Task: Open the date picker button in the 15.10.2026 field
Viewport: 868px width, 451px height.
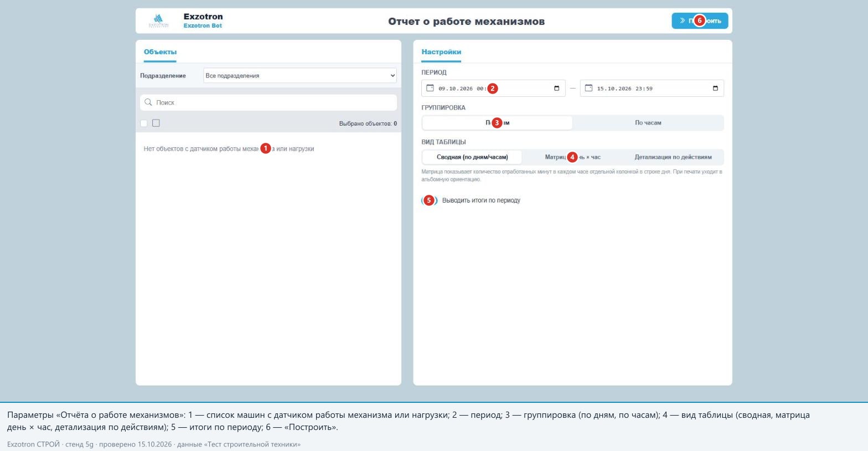Action: [715, 89]
